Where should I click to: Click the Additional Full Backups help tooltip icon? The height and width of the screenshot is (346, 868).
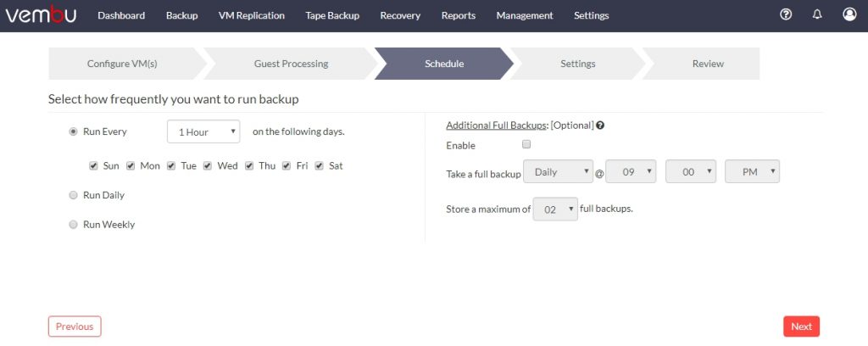(601, 126)
